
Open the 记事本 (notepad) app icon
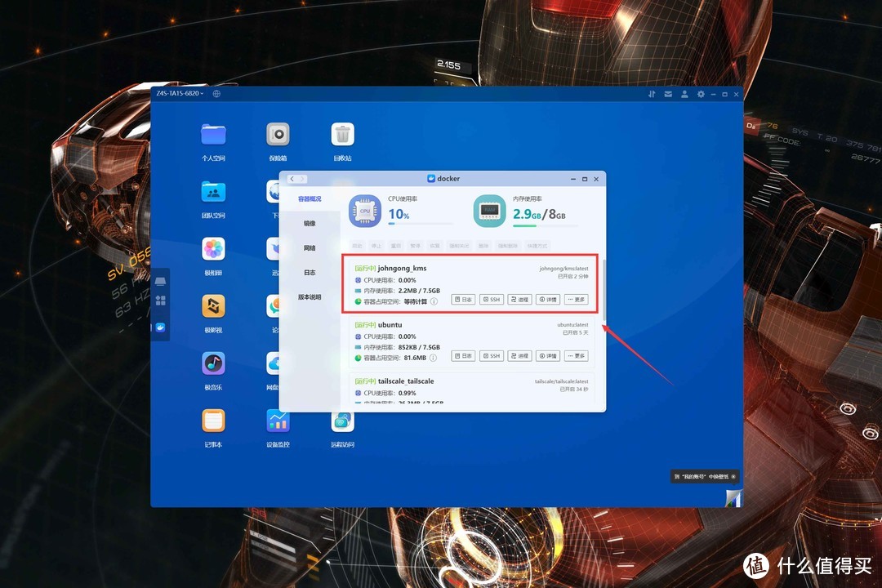pos(213,422)
